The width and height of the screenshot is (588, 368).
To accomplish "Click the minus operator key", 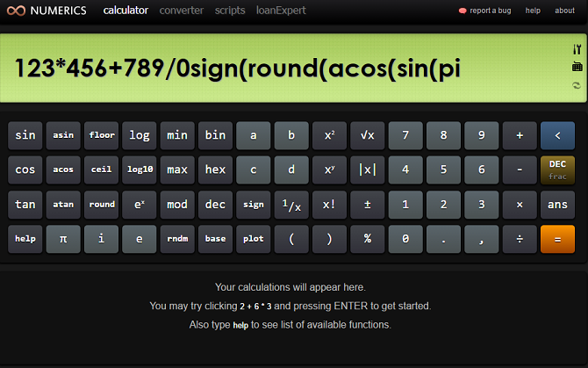I will pyautogui.click(x=520, y=170).
